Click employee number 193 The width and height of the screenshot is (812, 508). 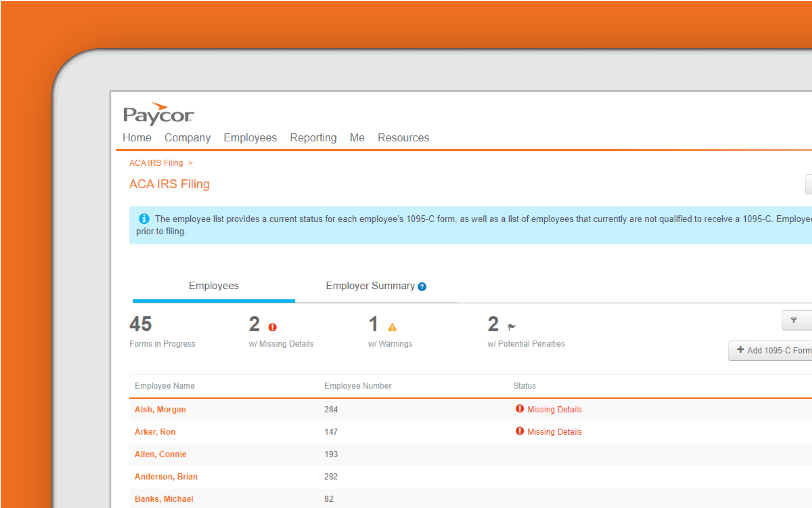[x=331, y=454]
